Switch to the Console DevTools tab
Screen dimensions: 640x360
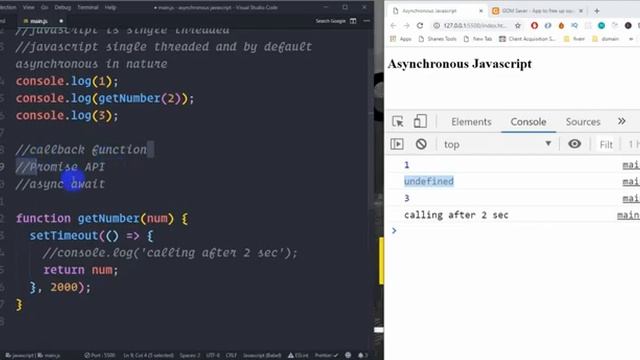point(528,122)
